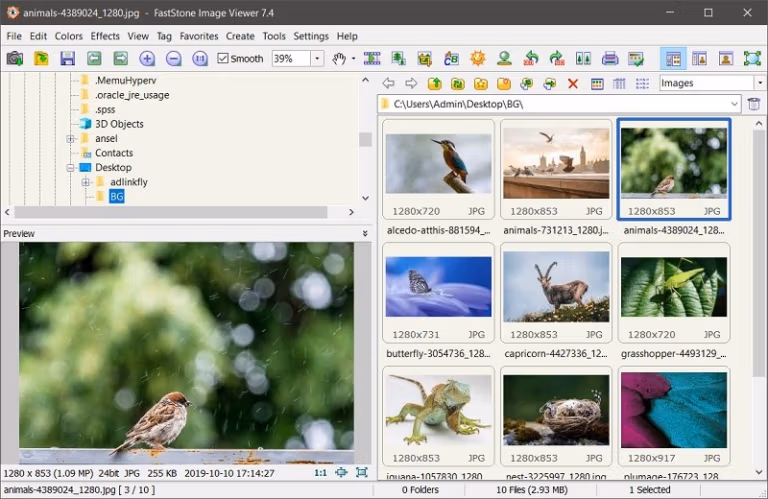Switch to the windowed view layout icon
The image size is (768, 499).
tap(699, 59)
